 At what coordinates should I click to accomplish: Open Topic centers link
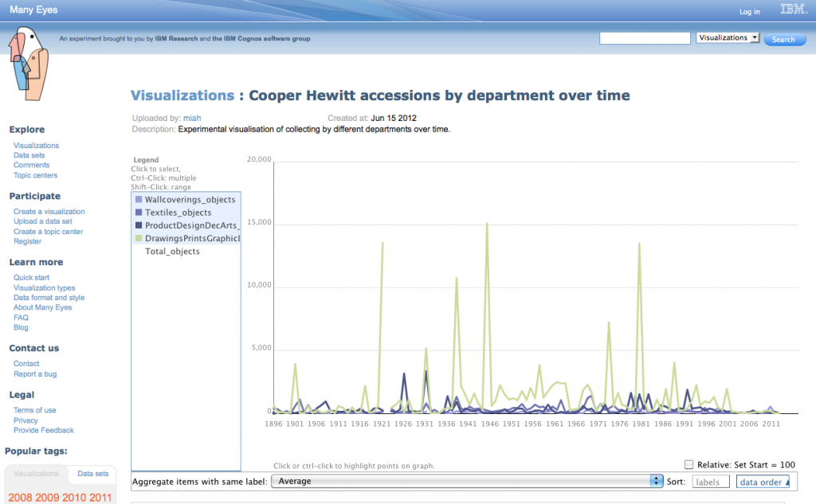coord(35,176)
